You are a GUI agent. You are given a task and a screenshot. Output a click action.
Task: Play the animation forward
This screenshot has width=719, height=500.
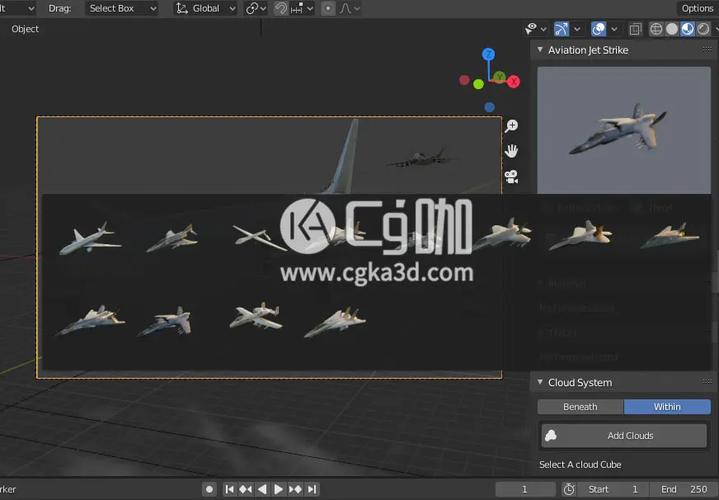pyautogui.click(x=278, y=489)
